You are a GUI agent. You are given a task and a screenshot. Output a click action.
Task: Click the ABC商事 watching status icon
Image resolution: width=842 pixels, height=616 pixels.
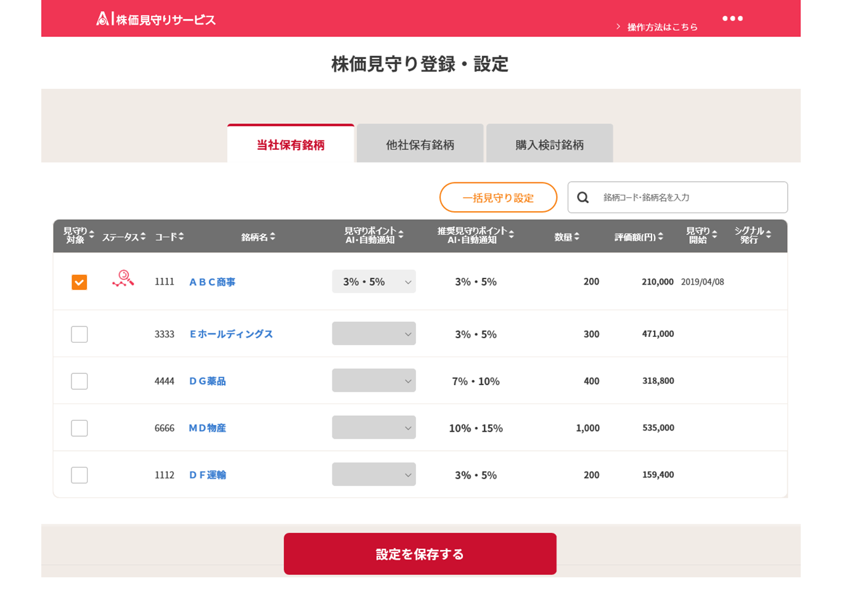click(x=123, y=279)
